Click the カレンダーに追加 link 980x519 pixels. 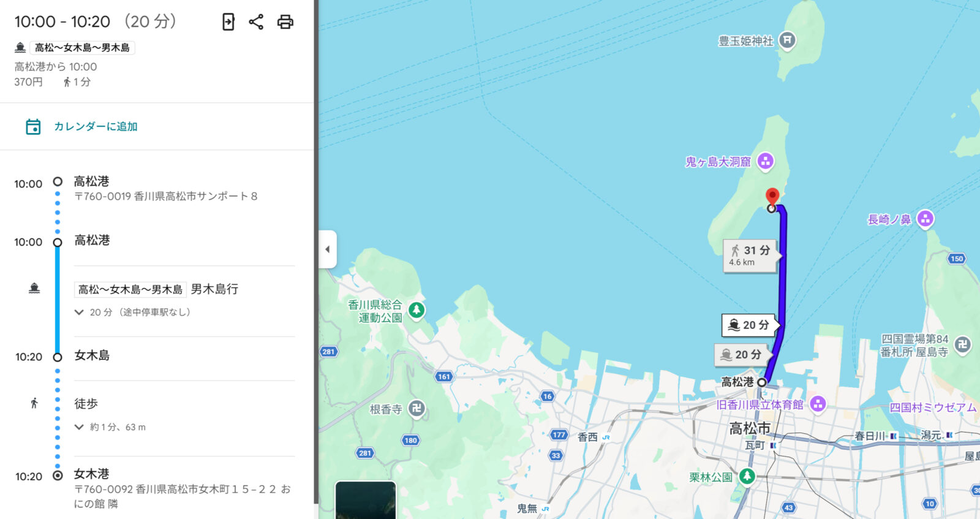(x=96, y=127)
